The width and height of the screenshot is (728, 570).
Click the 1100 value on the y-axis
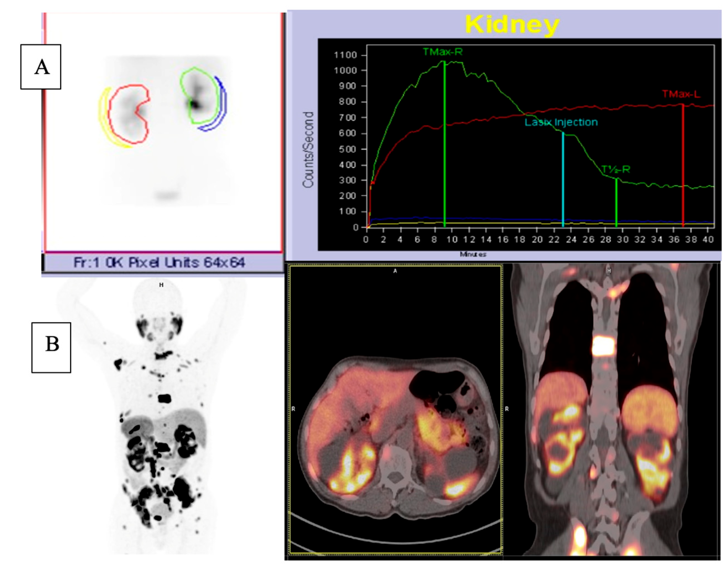point(345,55)
